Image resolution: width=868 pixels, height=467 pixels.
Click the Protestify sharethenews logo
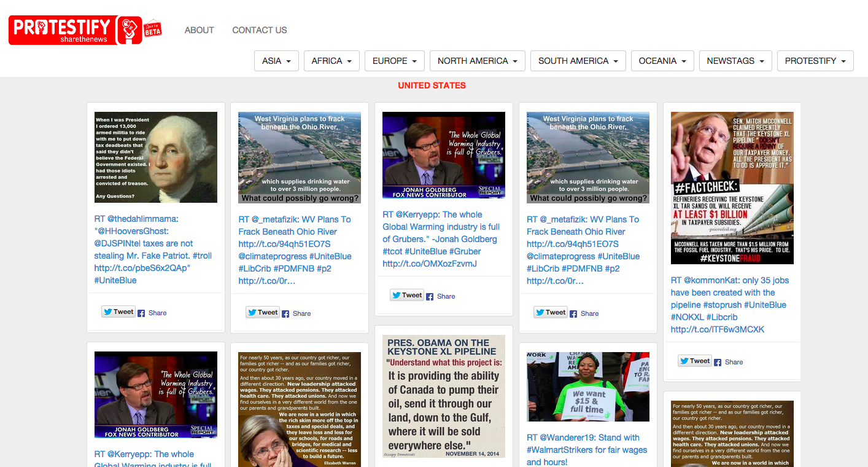point(75,30)
